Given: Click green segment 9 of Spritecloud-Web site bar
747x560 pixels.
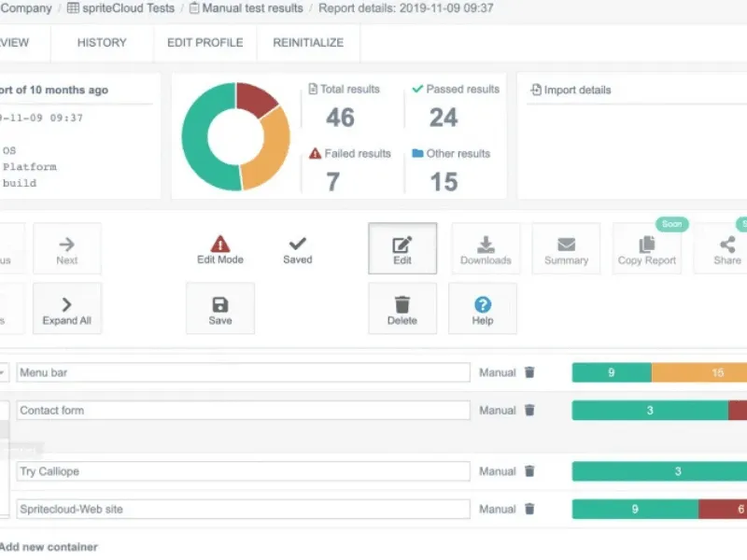Looking at the screenshot, I should tap(635, 510).
